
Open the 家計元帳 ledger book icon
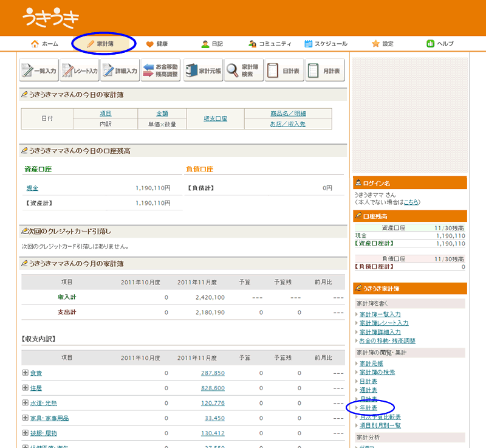[x=202, y=71]
